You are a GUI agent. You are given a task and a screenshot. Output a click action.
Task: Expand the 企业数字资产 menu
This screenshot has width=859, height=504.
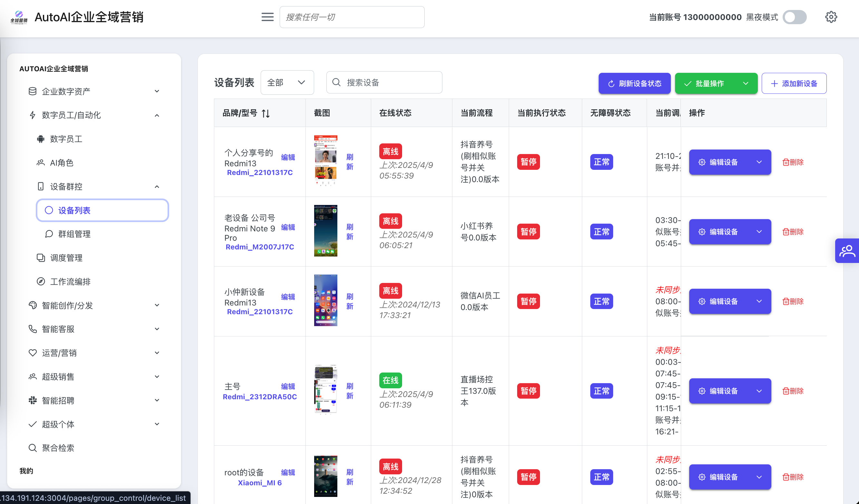(x=94, y=92)
